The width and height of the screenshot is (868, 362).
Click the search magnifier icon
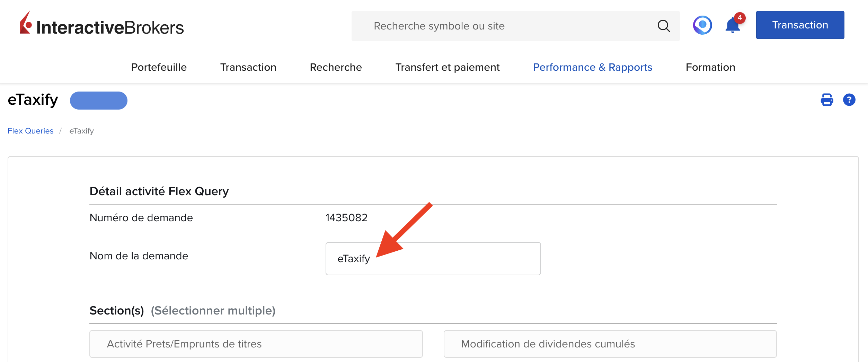tap(664, 26)
